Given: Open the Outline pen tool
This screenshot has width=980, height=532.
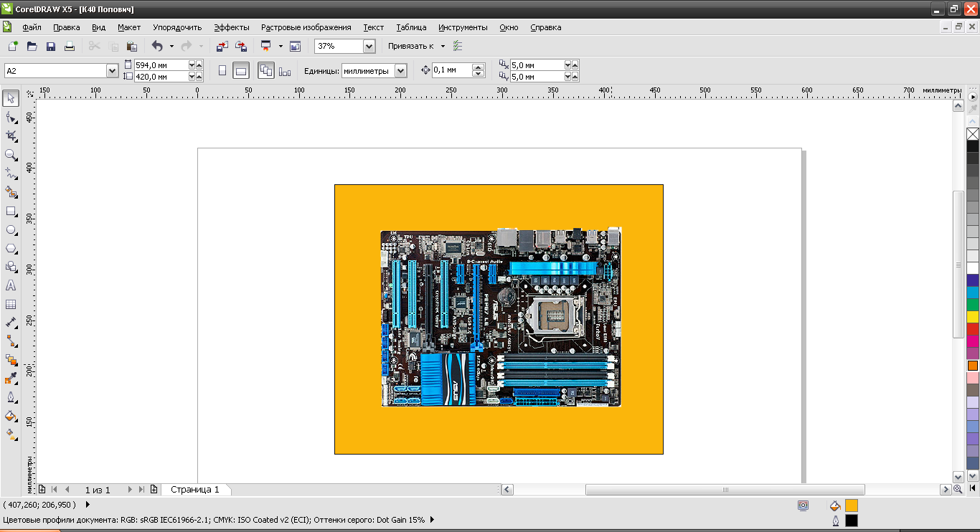Looking at the screenshot, I should coord(11,397).
